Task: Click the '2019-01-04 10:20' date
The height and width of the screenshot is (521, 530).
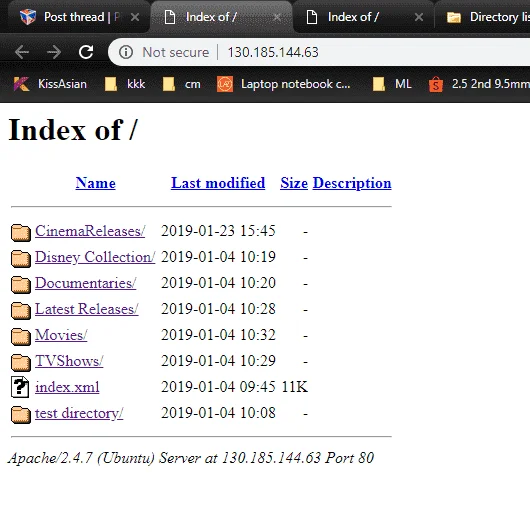Action: click(x=218, y=283)
